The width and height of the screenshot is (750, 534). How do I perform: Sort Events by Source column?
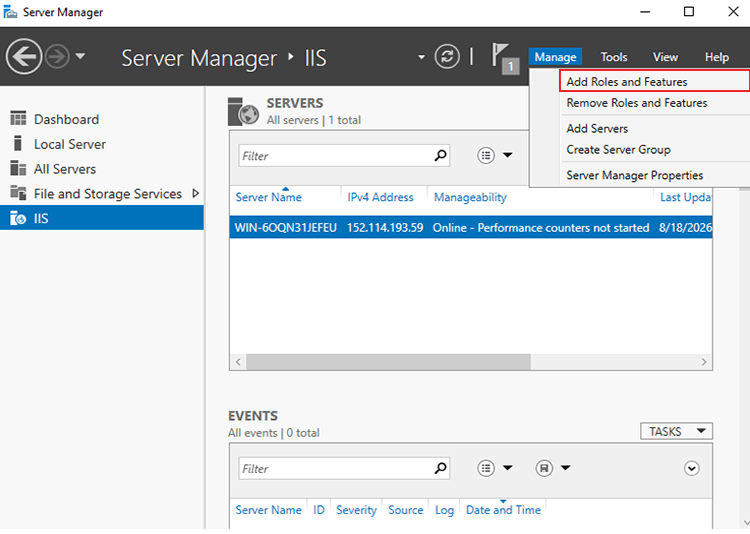[x=406, y=510]
